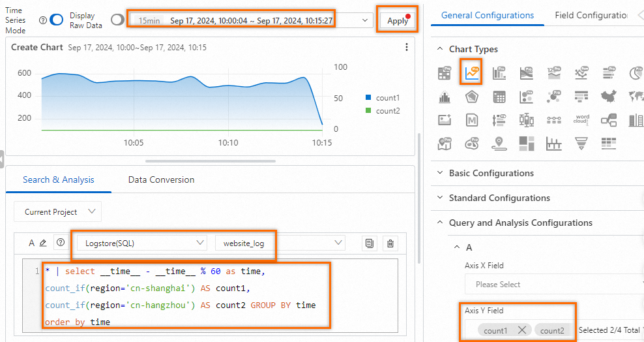Select the Scatter Line Pro chart icon
Image resolution: width=644 pixels, height=342 pixels.
tap(581, 72)
